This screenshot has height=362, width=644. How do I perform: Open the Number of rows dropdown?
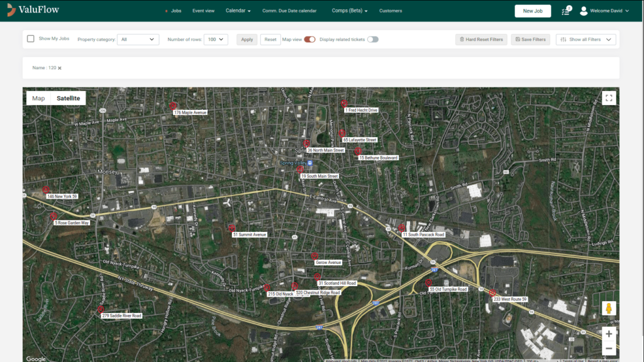point(215,40)
